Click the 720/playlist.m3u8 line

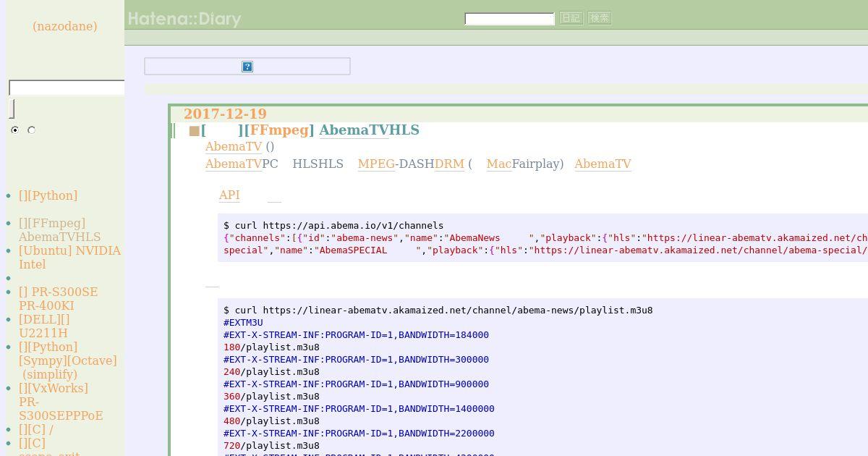(x=271, y=445)
